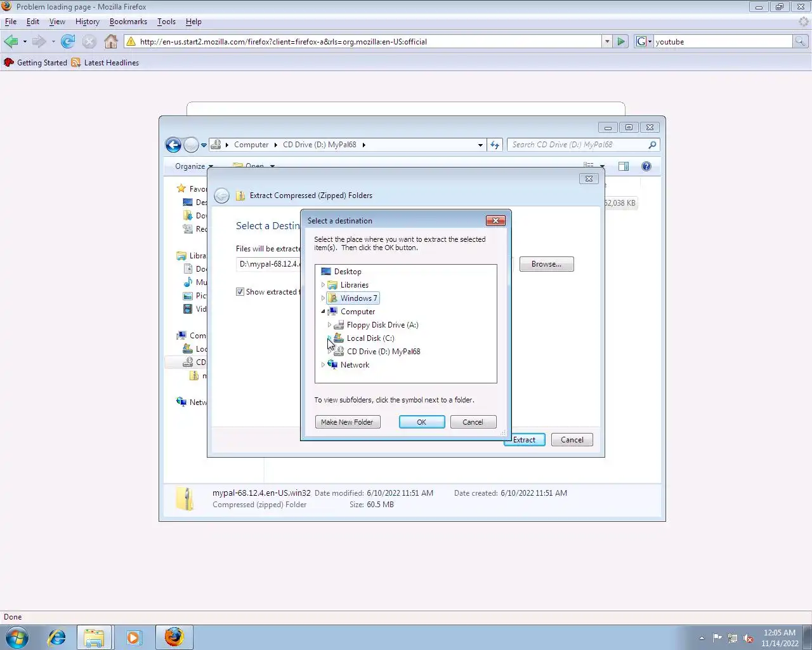Screen dimensions: 812x650
Task: Open the address bar history dropdown
Action: point(607,42)
